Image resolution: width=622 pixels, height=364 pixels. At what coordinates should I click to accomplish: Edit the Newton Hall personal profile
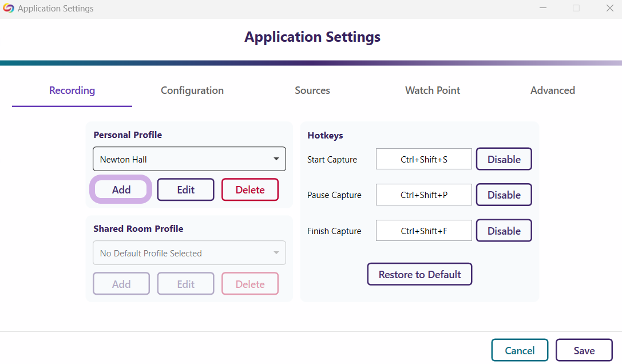point(186,190)
